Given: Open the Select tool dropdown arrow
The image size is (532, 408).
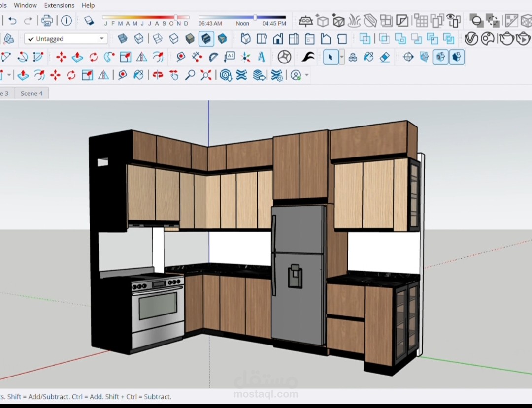Looking at the screenshot, I should (x=342, y=57).
